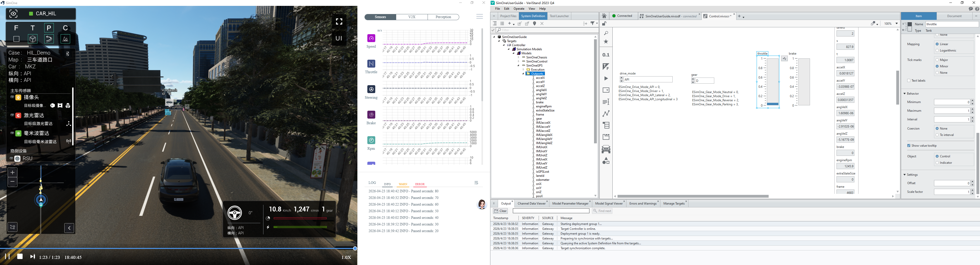Select the C view mode in SimOne
Screen dimensions: 980x265
65,28
